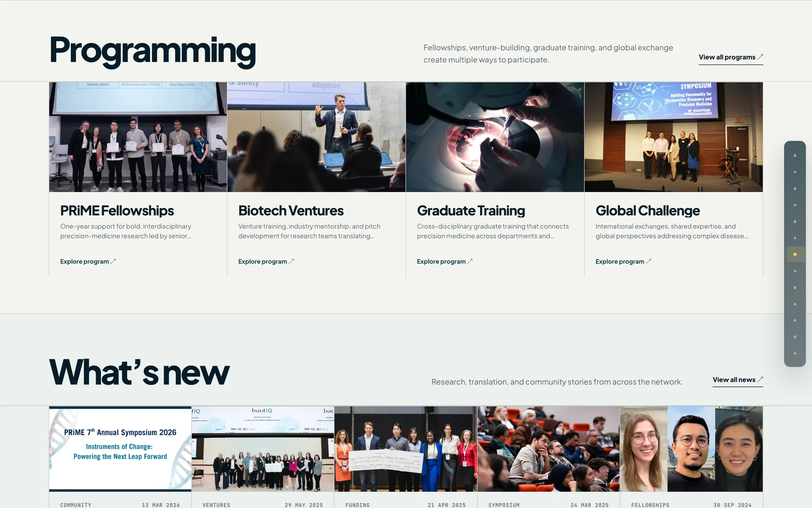
Task: Open the PRiME Fellowships group photo thumbnail
Action: coord(138,137)
